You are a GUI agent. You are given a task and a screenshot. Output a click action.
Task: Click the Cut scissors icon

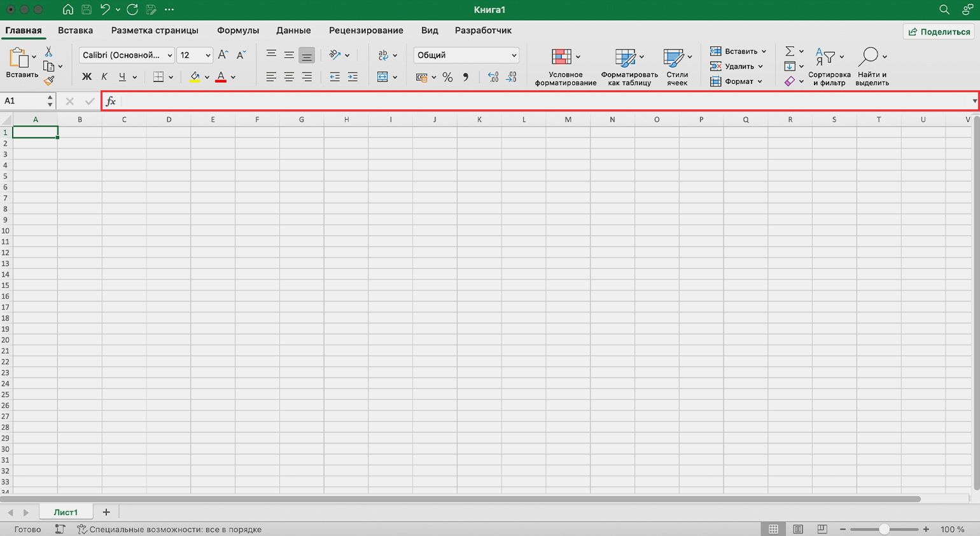pos(48,52)
